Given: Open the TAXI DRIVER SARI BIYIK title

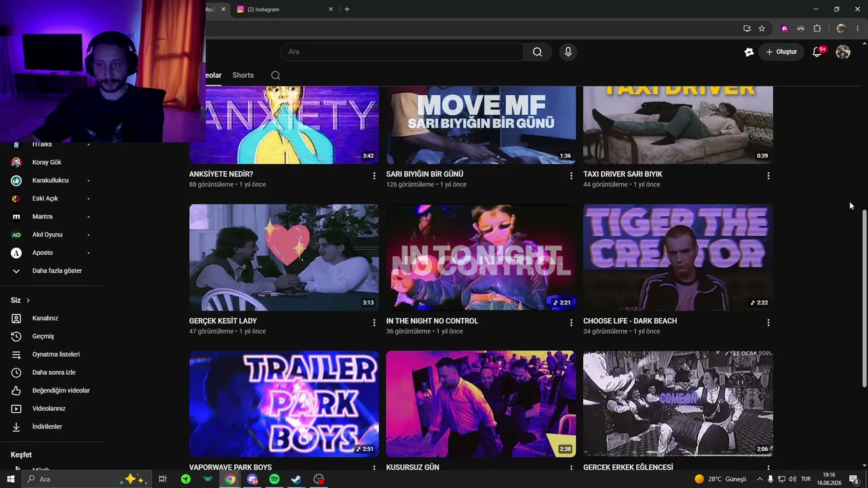Looking at the screenshot, I should [623, 174].
